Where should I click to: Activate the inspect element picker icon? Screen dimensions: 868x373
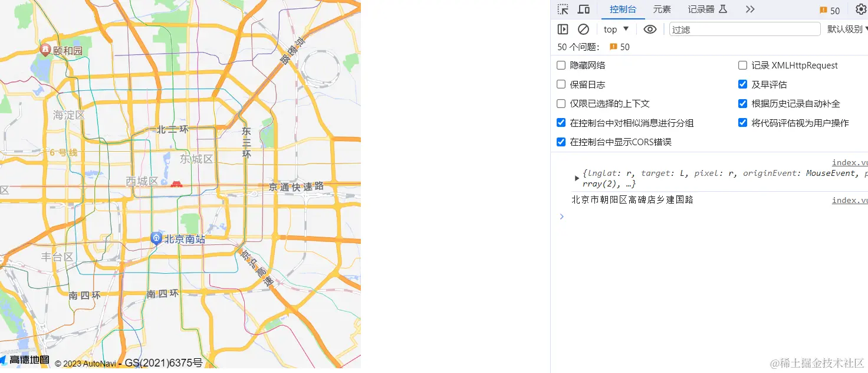[x=563, y=9]
